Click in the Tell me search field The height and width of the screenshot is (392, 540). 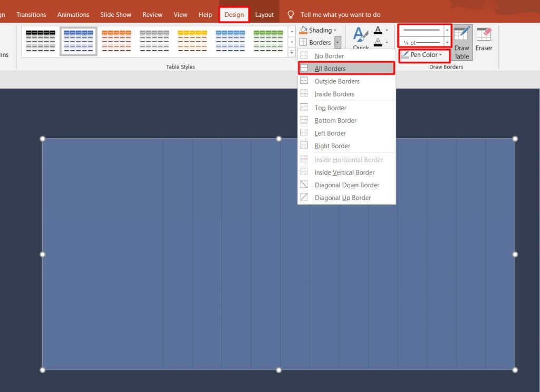pyautogui.click(x=340, y=14)
